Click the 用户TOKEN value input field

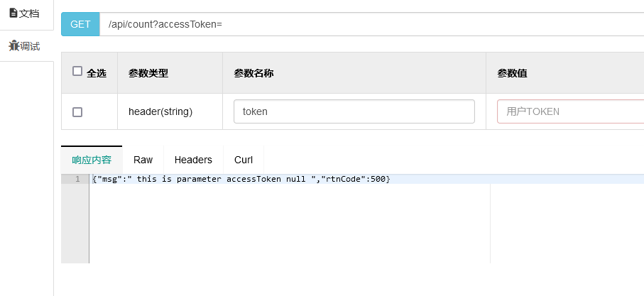[x=570, y=111]
